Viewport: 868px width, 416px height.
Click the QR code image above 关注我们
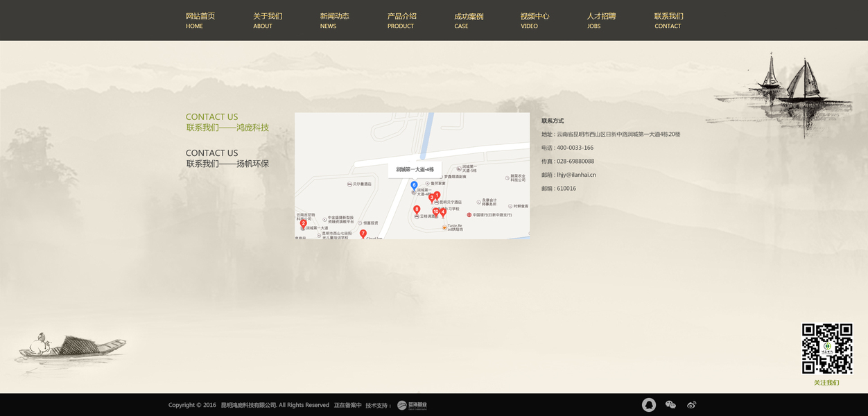tap(827, 349)
